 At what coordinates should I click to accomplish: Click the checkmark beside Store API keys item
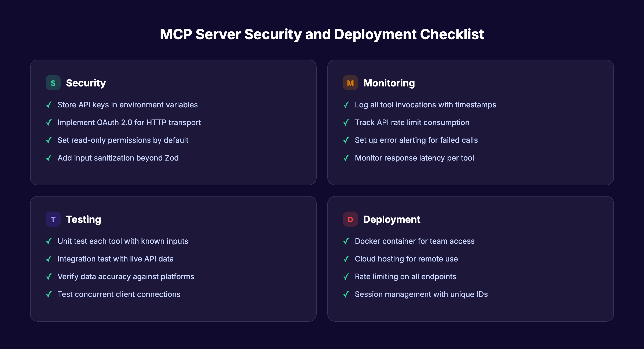(x=49, y=105)
